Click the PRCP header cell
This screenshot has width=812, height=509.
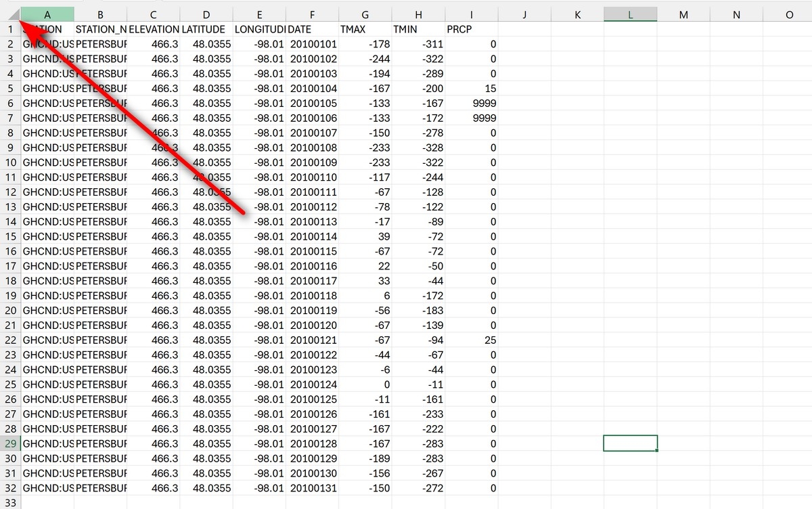(x=472, y=29)
